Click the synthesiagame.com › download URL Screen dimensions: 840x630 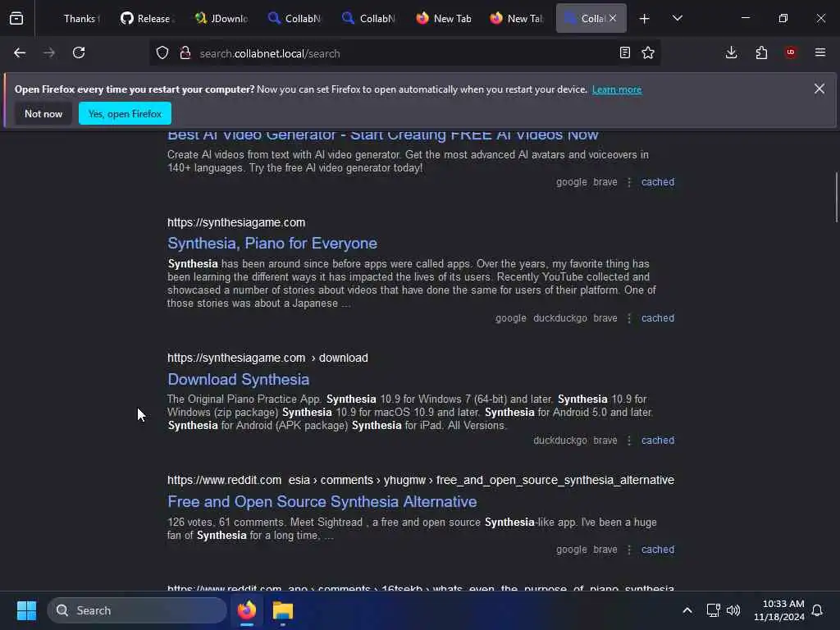[x=267, y=358]
